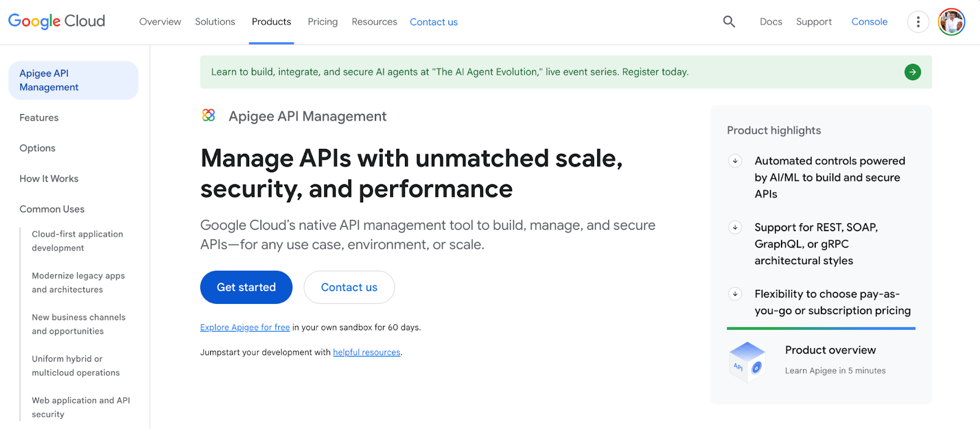980x429 pixels.
Task: Open the search magnifier icon
Action: (729, 21)
